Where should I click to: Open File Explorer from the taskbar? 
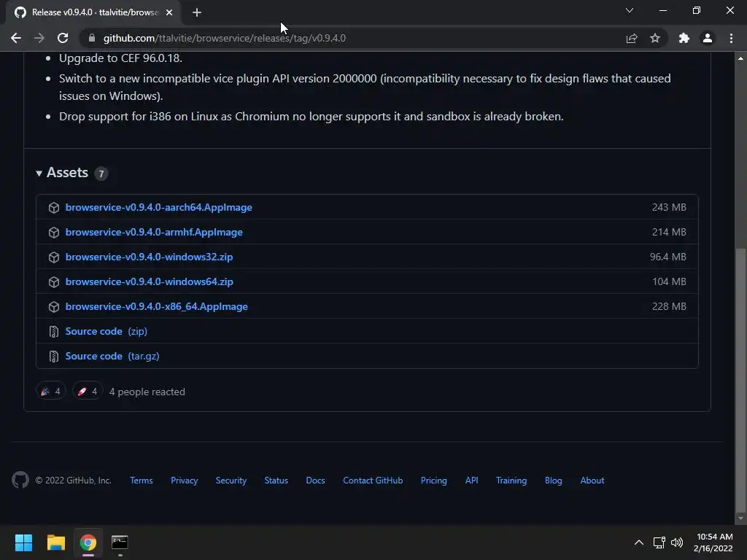coord(55,542)
